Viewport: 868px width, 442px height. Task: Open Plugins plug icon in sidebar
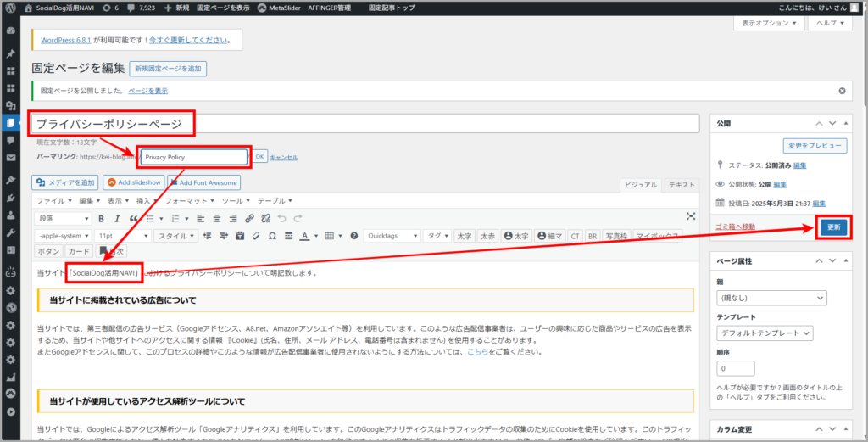click(10, 198)
